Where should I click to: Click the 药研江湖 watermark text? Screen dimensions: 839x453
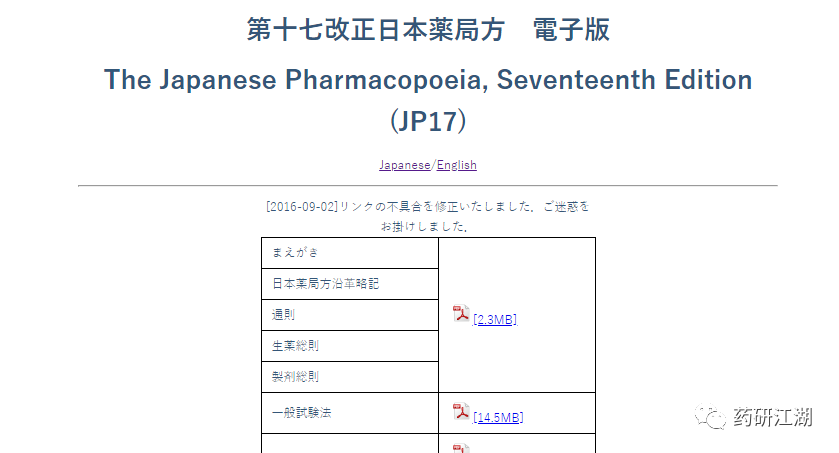pyautogui.click(x=773, y=417)
